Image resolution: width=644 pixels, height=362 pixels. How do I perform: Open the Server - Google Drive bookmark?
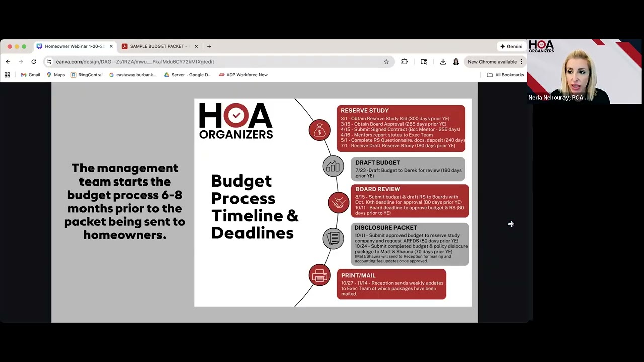[187, 75]
